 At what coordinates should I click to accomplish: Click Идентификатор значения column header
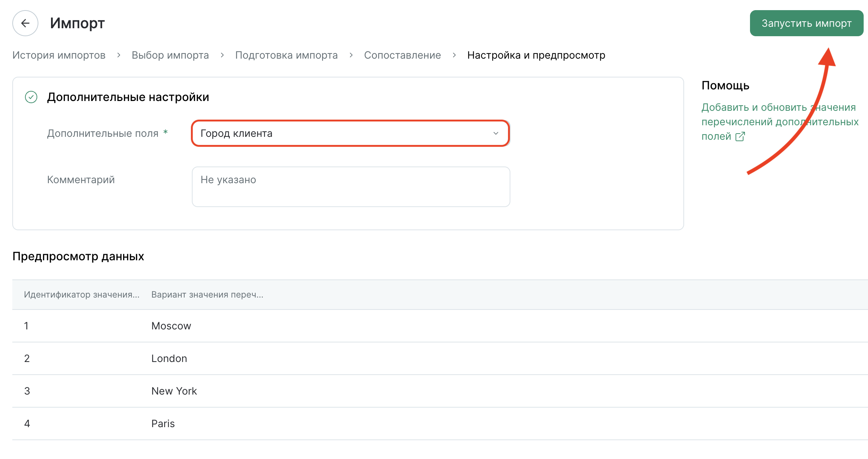(82, 295)
